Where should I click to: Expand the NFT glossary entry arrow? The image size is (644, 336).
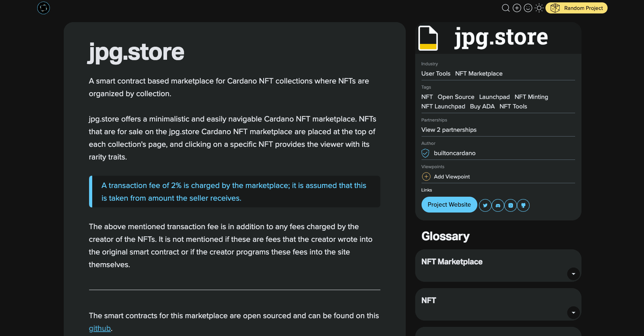click(x=573, y=313)
